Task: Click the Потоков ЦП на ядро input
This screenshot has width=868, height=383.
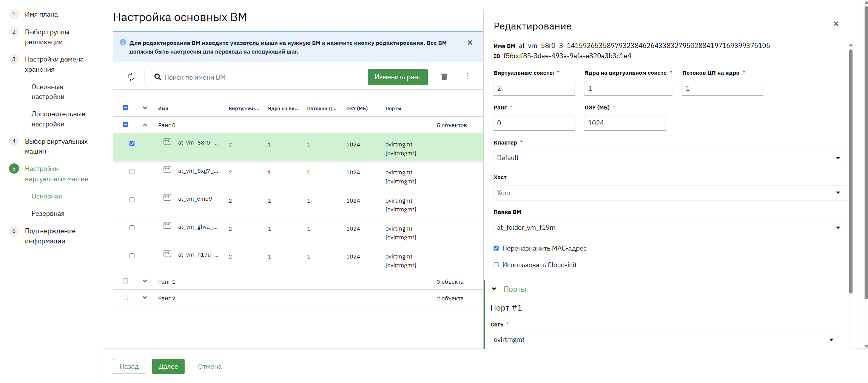Action: point(723,88)
